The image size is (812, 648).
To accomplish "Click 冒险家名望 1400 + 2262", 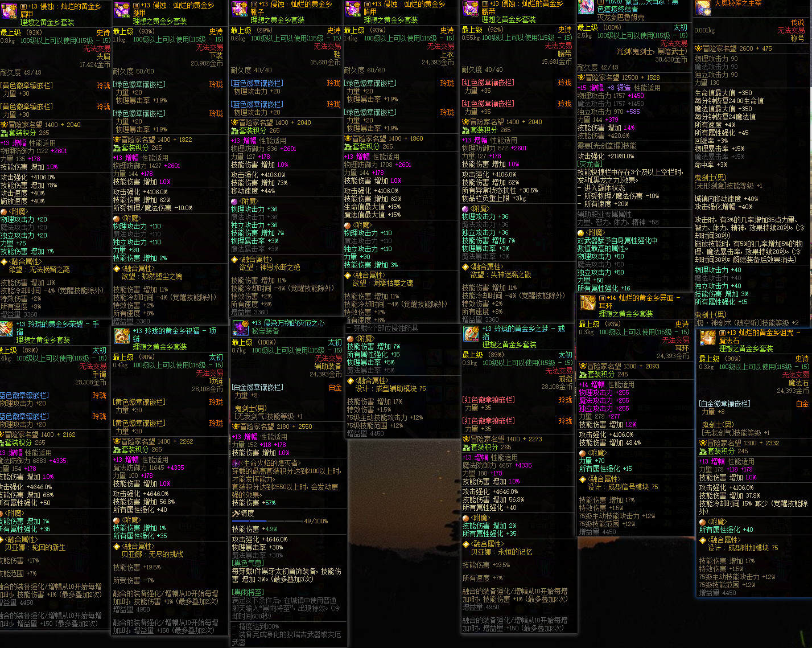I will coord(154,441).
